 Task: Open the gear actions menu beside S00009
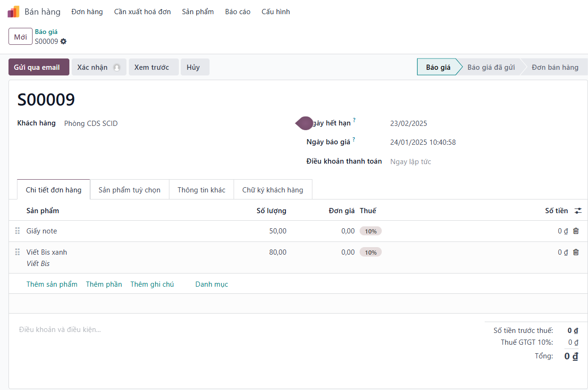click(x=63, y=41)
